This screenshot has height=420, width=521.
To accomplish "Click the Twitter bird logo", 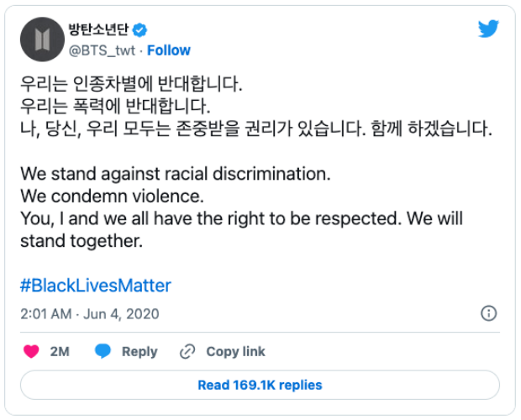I will (x=488, y=29).
